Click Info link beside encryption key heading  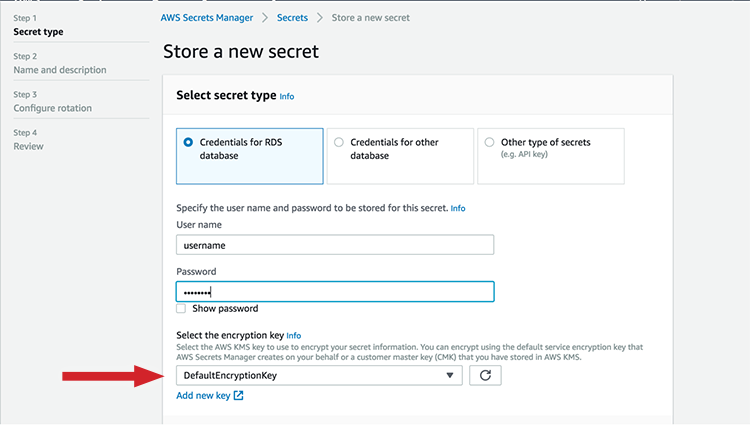click(x=294, y=336)
